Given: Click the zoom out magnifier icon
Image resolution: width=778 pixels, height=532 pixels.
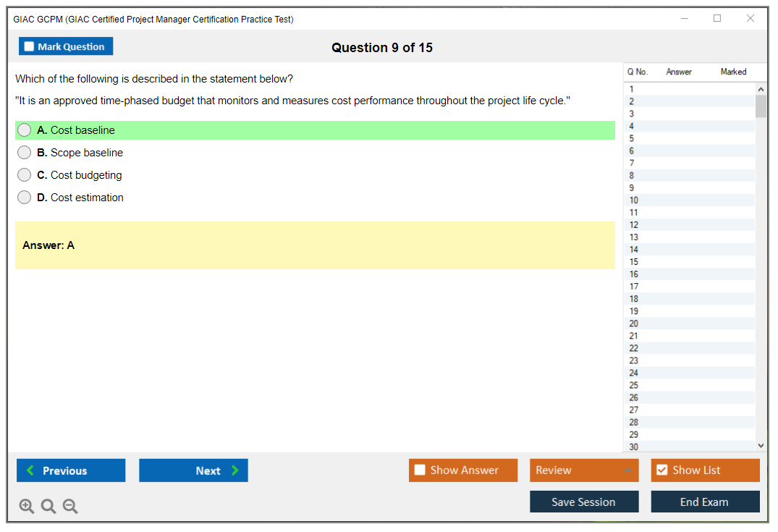Looking at the screenshot, I should pos(70,507).
